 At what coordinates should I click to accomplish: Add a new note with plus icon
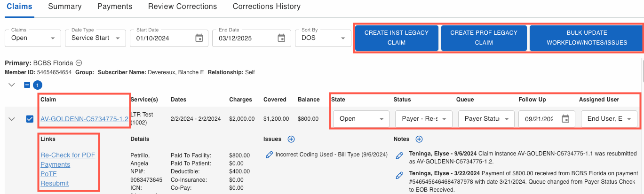click(419, 139)
